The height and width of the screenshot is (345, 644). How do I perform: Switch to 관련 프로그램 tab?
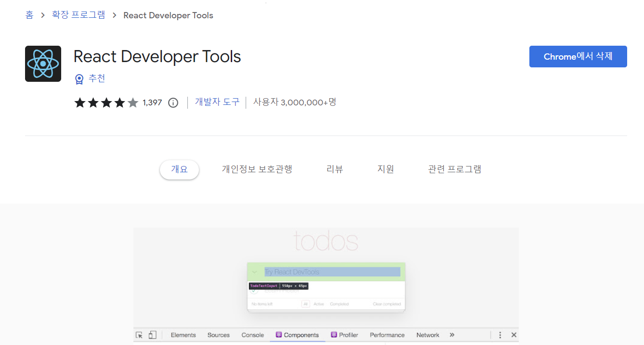coord(455,169)
